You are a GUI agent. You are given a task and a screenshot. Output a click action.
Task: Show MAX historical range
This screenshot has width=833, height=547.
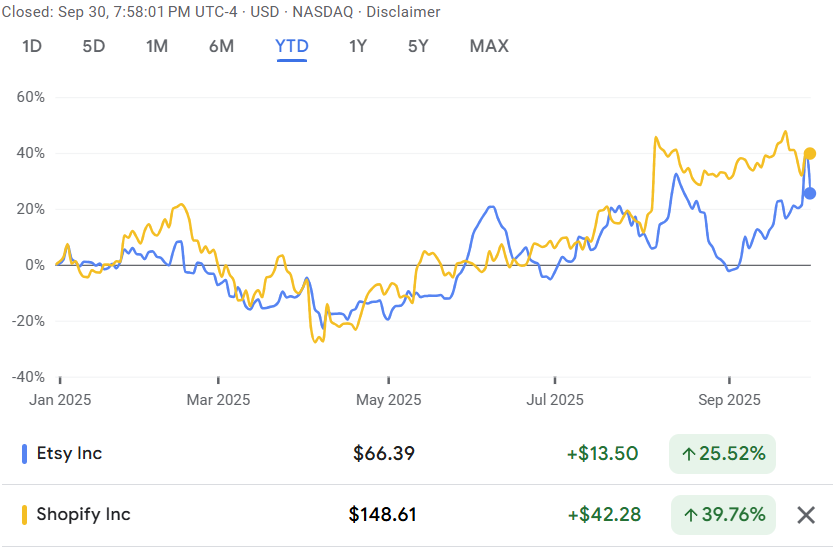pos(489,46)
